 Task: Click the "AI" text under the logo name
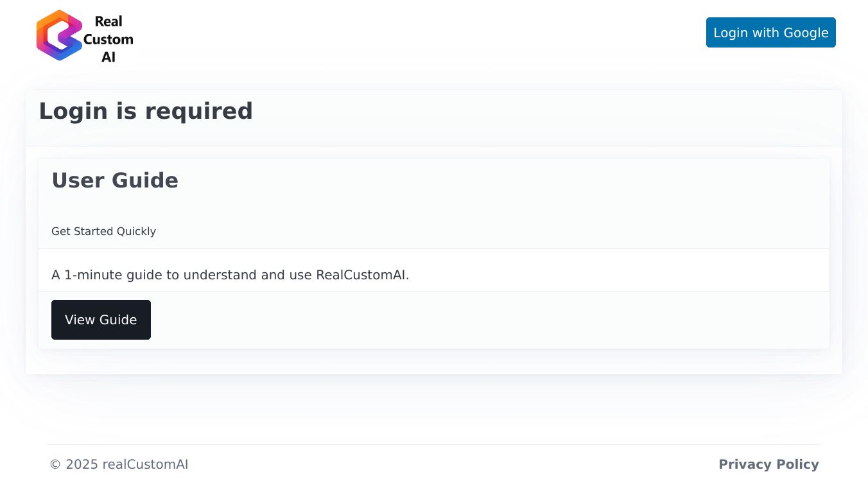pos(108,57)
